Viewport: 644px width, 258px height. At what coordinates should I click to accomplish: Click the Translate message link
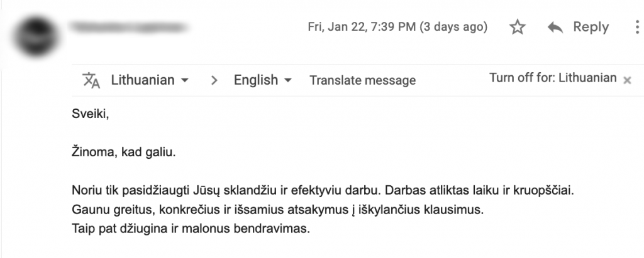pos(362,80)
